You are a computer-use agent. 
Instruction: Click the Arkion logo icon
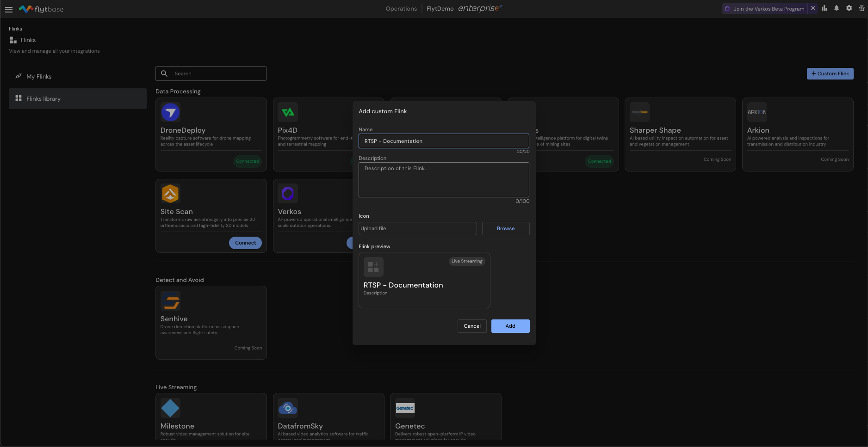[757, 112]
